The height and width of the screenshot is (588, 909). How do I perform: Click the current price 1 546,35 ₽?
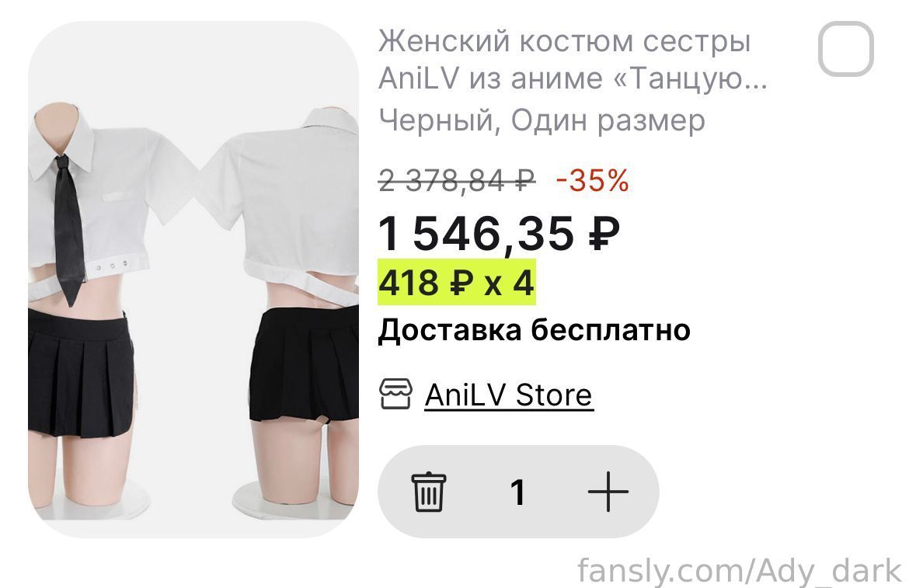(499, 234)
